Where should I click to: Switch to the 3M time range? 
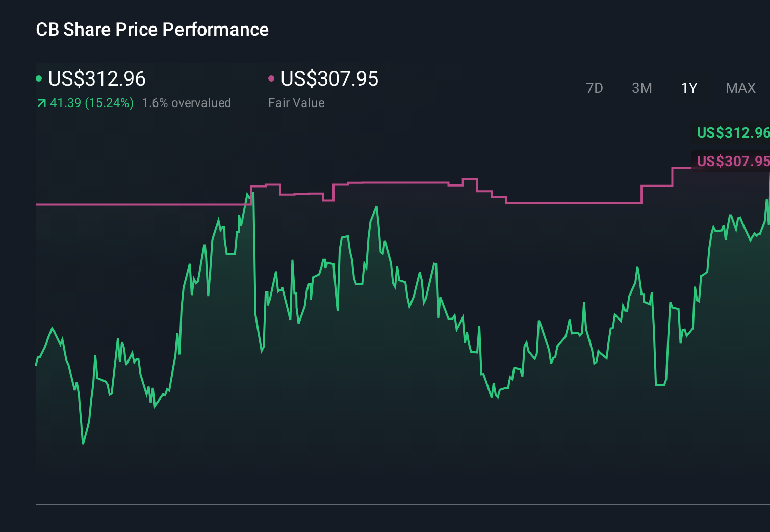tap(641, 88)
